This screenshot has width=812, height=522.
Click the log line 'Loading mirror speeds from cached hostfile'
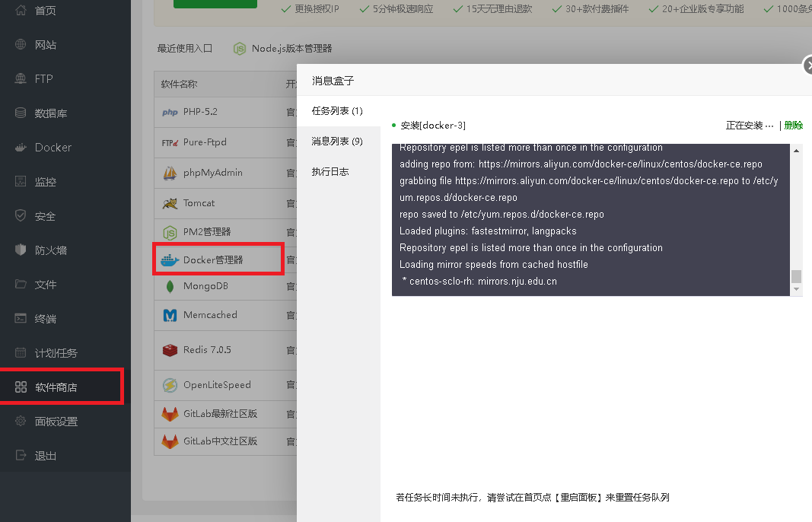tap(494, 265)
